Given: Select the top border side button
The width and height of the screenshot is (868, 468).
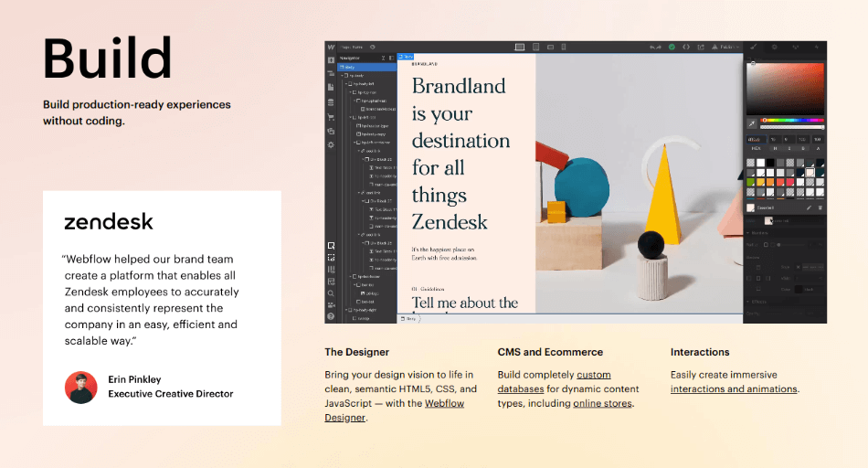Looking at the screenshot, I should tap(758, 268).
